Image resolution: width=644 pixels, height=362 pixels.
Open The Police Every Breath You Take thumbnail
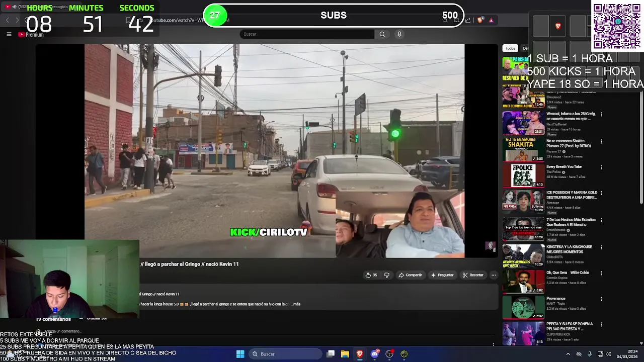tap(523, 175)
